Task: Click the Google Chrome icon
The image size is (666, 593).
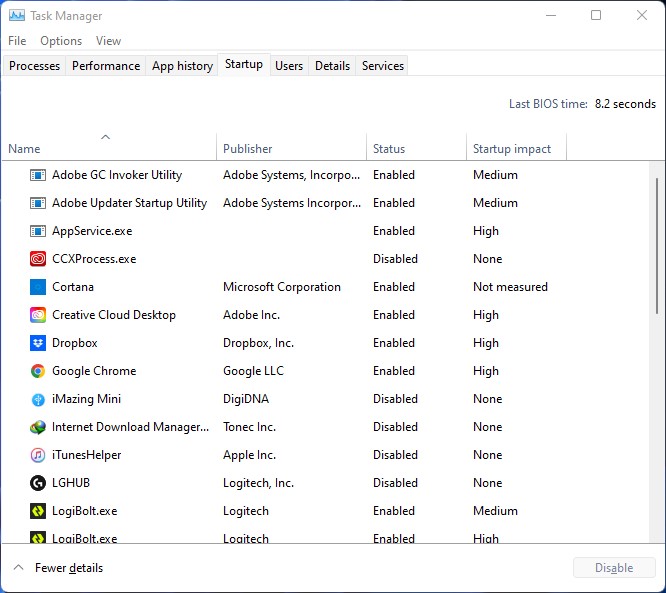Action: [38, 371]
